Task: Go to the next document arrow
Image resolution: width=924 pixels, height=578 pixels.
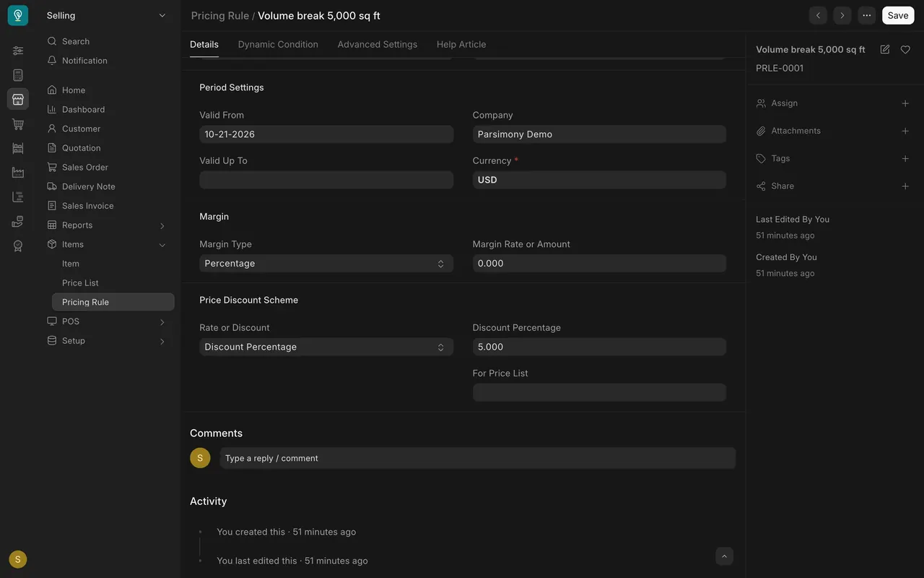Action: [842, 15]
